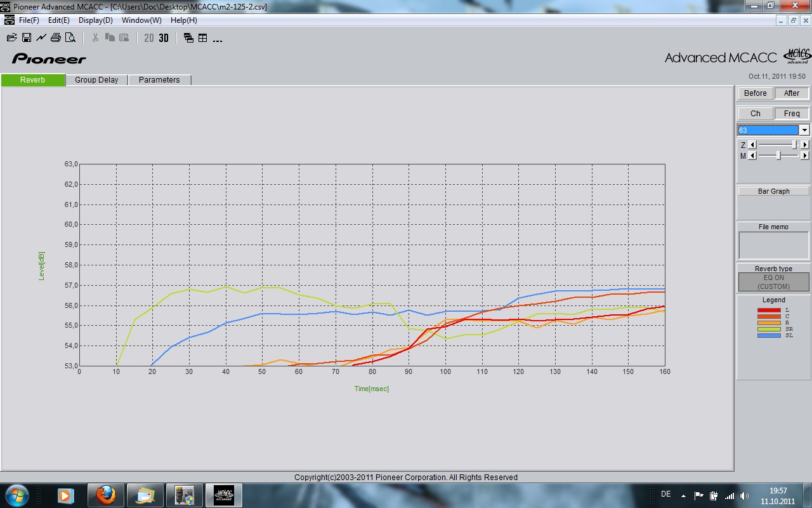The image size is (812, 508).
Task: Click the DE language indicator
Action: pyautogui.click(x=665, y=494)
